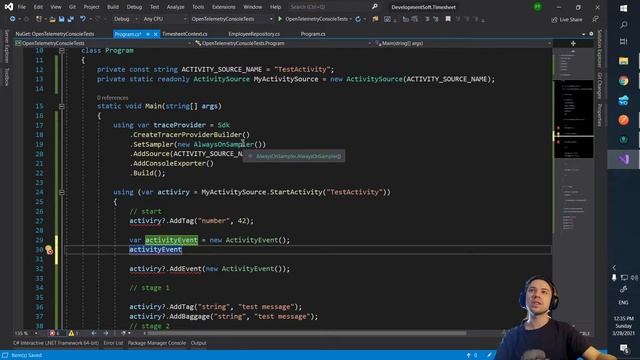Click the IntelliSense item AlwaysOnSampler.AlwaysOnSampler()
This screenshot has height=360, width=640.
tap(294, 156)
